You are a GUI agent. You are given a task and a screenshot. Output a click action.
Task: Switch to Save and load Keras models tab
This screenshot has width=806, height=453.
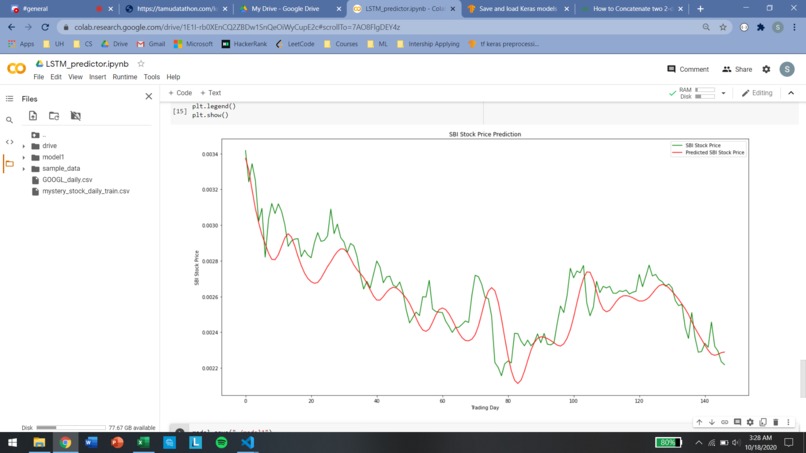pyautogui.click(x=517, y=9)
